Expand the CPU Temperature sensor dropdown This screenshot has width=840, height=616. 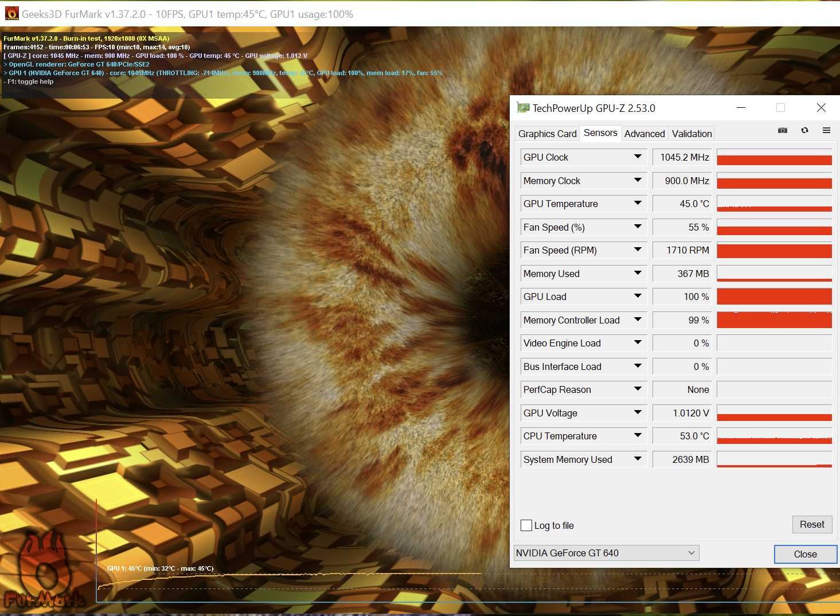coord(638,435)
